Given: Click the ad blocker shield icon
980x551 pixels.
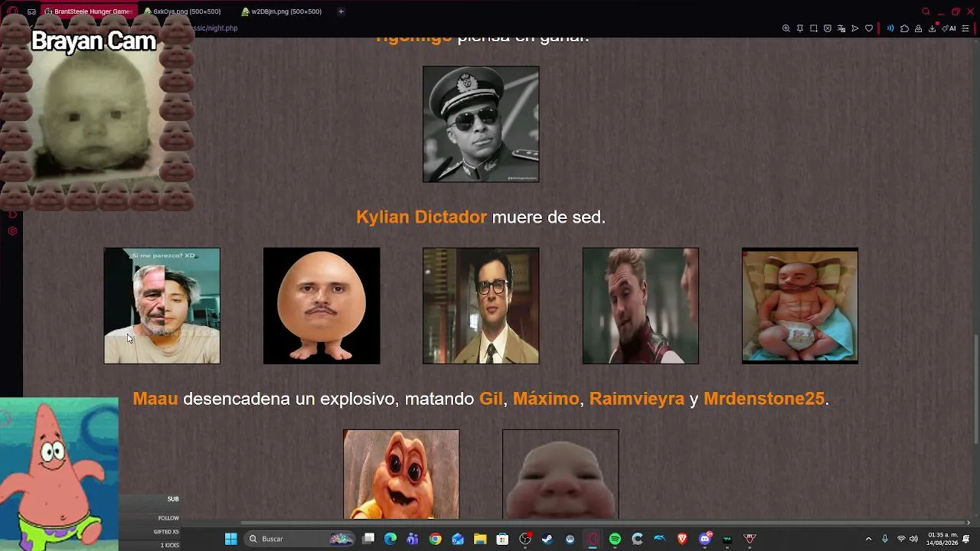Looking at the screenshot, I should [x=828, y=28].
